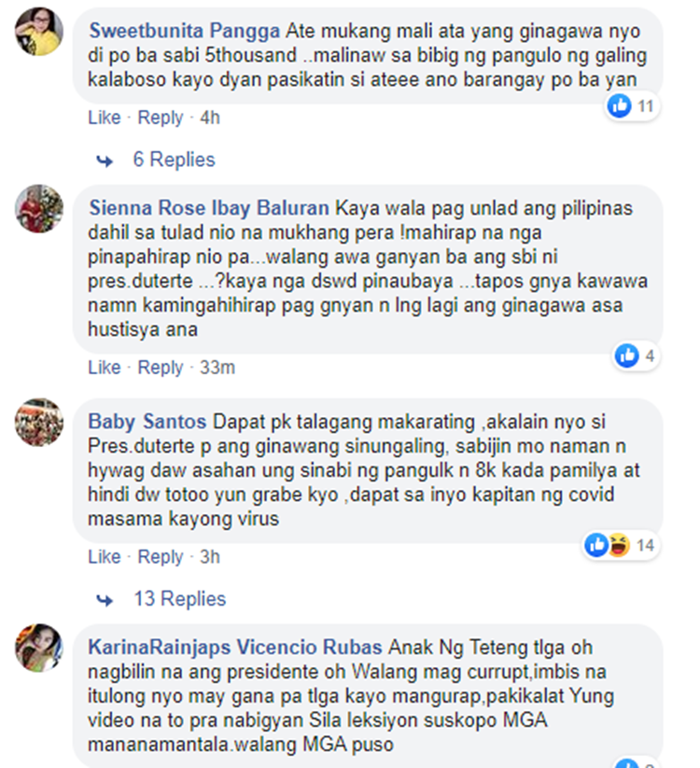Reply to Baby Santos's comment
This screenshot has width=700, height=768.
point(161,557)
